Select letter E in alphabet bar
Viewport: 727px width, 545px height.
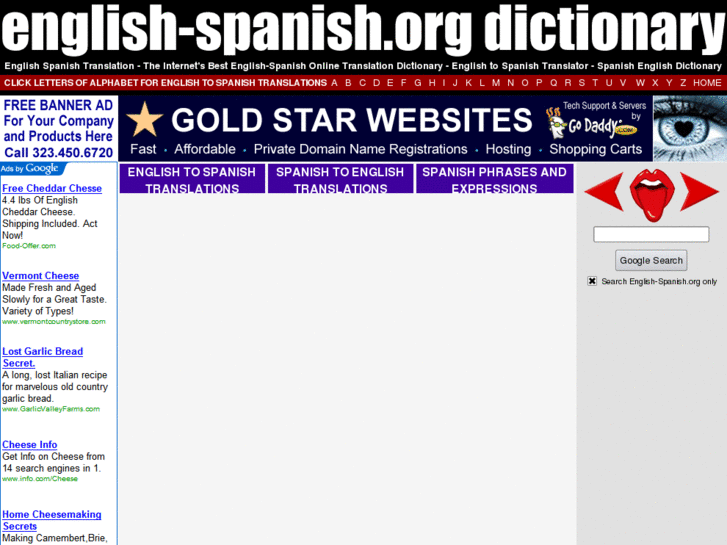(x=390, y=83)
